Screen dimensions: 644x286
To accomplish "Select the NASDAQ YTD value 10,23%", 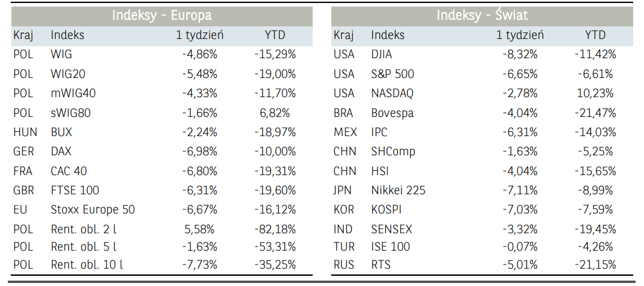I will (595, 94).
